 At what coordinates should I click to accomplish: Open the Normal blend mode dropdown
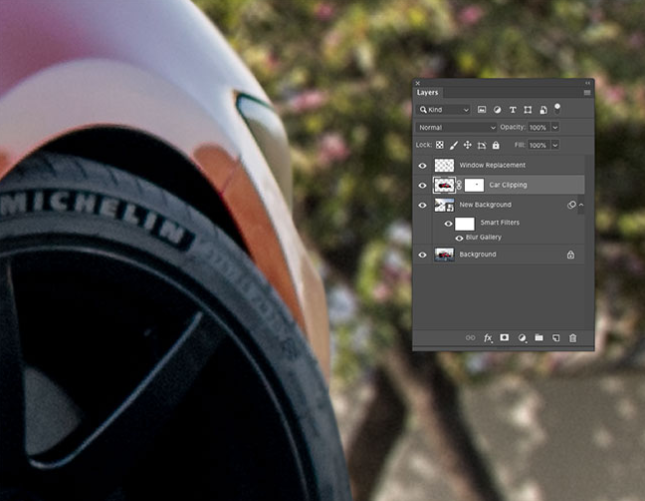(456, 128)
